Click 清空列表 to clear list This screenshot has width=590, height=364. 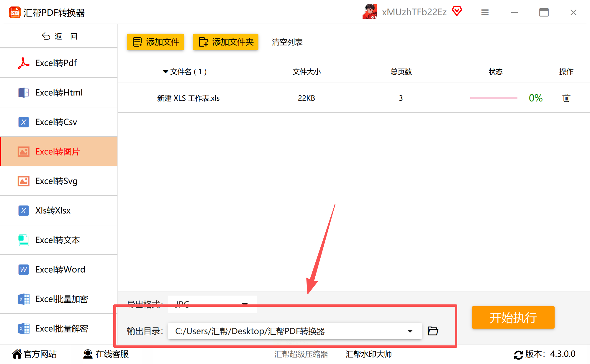tap(287, 42)
